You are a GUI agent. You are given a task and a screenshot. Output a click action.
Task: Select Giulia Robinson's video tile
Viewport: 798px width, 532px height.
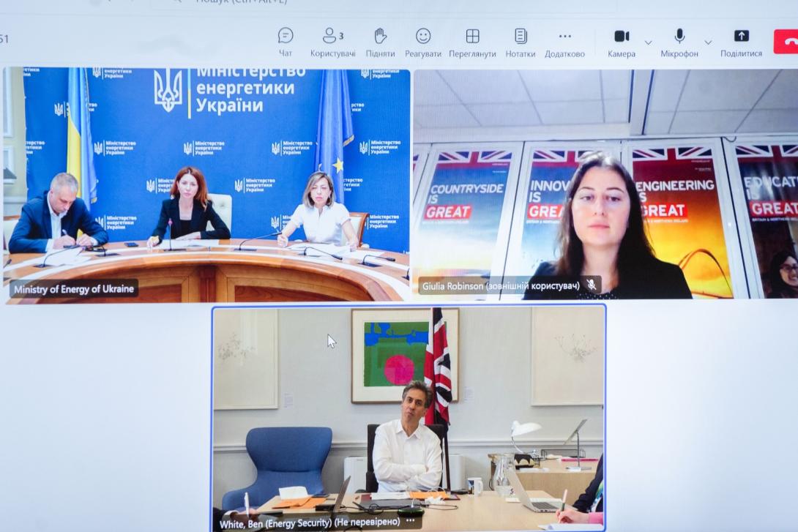pyautogui.click(x=605, y=183)
